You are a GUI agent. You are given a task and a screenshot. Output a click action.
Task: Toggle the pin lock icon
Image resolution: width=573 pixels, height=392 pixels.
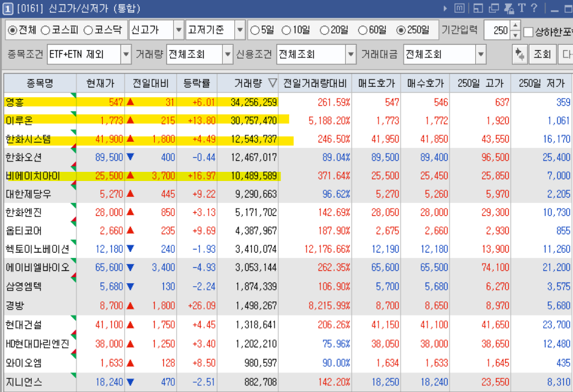pos(509,8)
